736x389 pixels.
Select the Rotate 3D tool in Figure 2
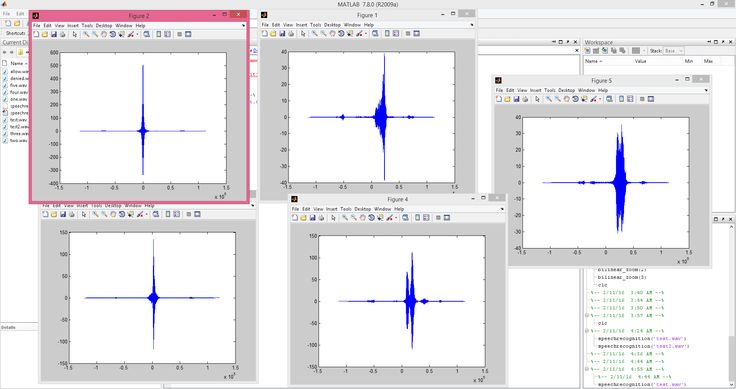pos(113,34)
